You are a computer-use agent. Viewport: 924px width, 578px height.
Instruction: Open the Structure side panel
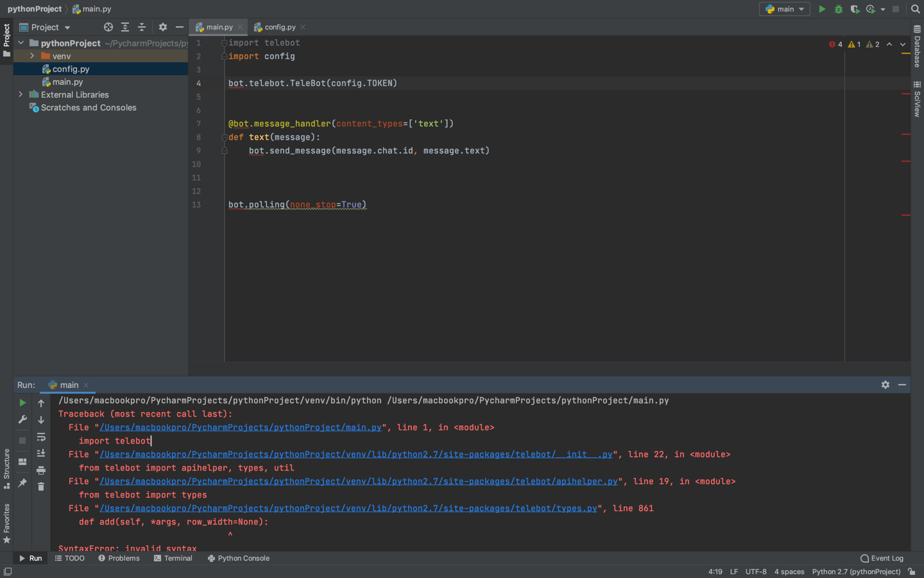coord(7,469)
